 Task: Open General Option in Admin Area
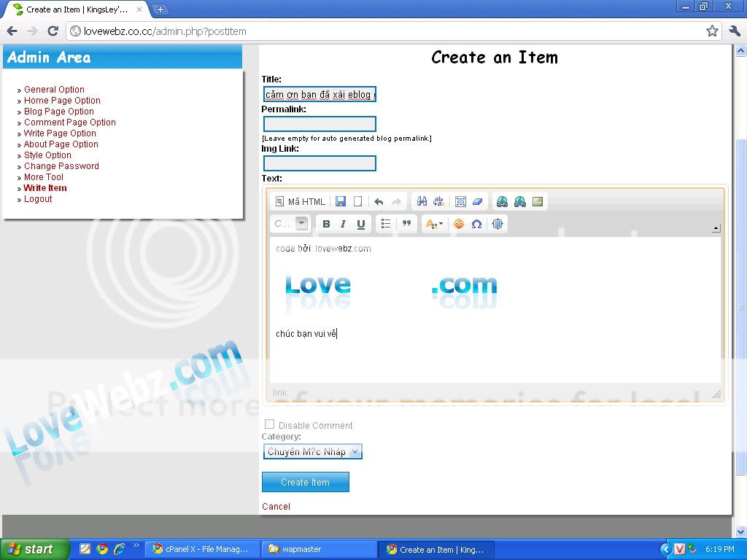54,90
